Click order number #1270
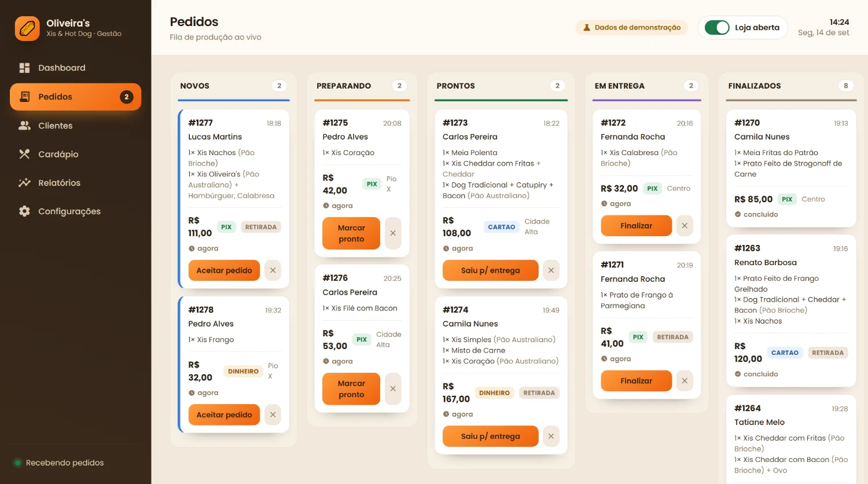Screen dimensions: 868x484 click(747, 123)
